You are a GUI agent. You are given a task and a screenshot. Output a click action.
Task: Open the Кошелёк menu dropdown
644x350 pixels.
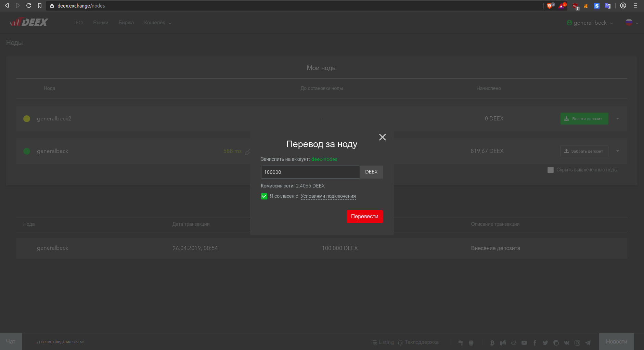158,23
